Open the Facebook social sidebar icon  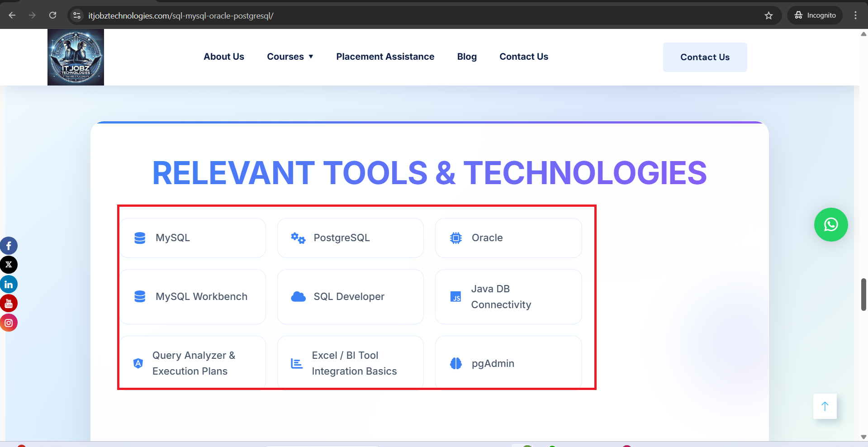tap(9, 246)
